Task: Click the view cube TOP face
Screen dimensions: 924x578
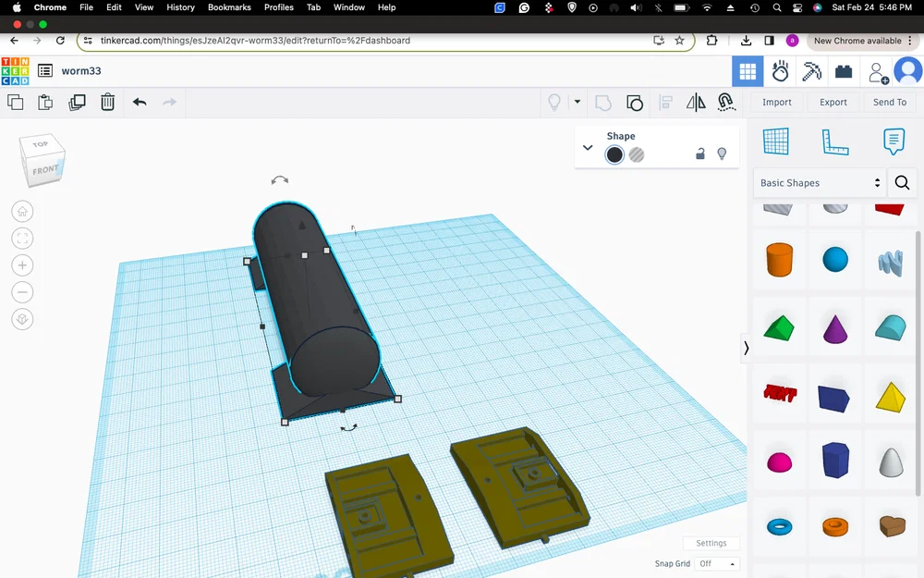Action: point(40,144)
